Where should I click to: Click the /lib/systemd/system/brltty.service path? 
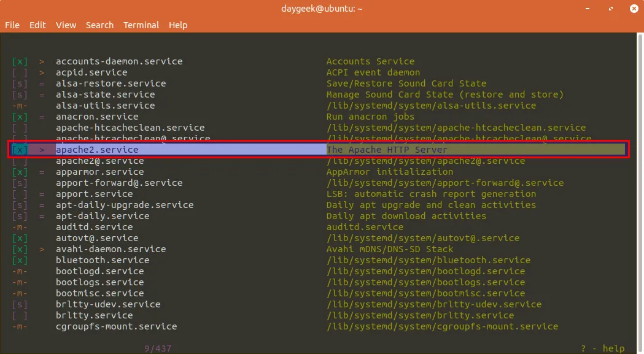[x=420, y=315]
